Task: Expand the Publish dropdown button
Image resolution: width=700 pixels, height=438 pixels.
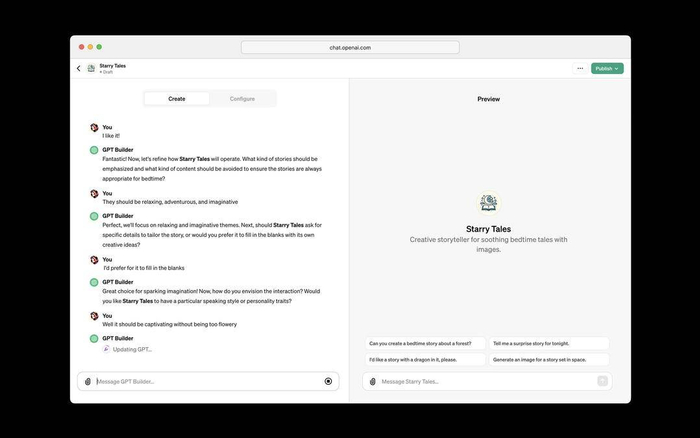Action: pyautogui.click(x=607, y=68)
